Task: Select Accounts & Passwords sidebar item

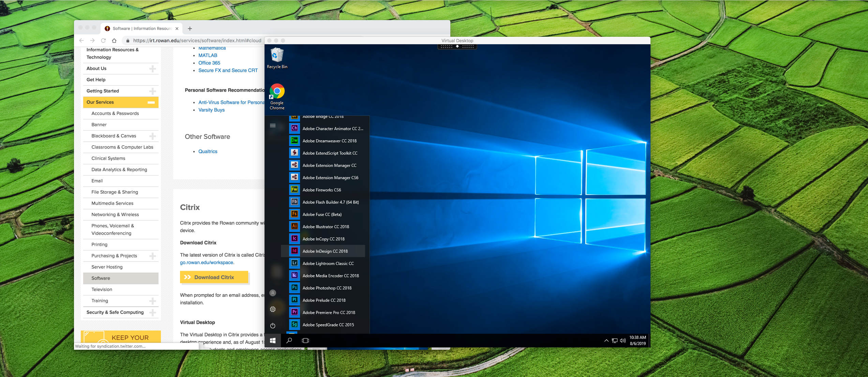Action: click(x=121, y=113)
